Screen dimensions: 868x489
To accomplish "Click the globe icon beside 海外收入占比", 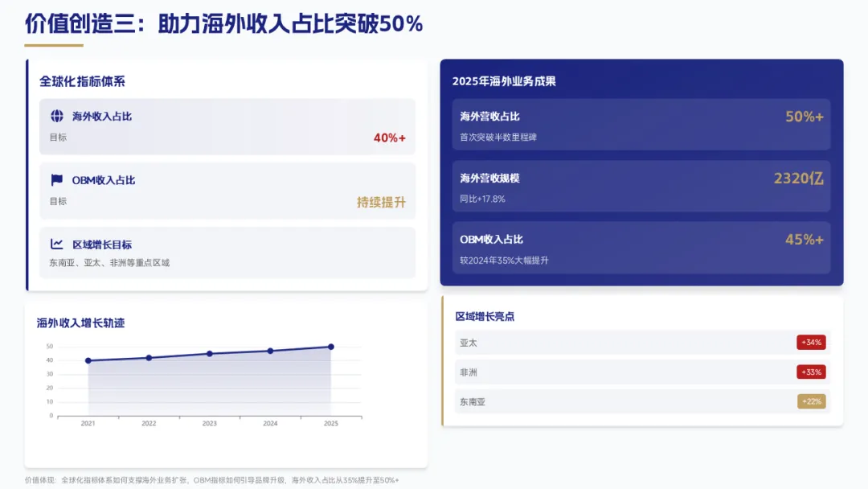I will click(57, 116).
